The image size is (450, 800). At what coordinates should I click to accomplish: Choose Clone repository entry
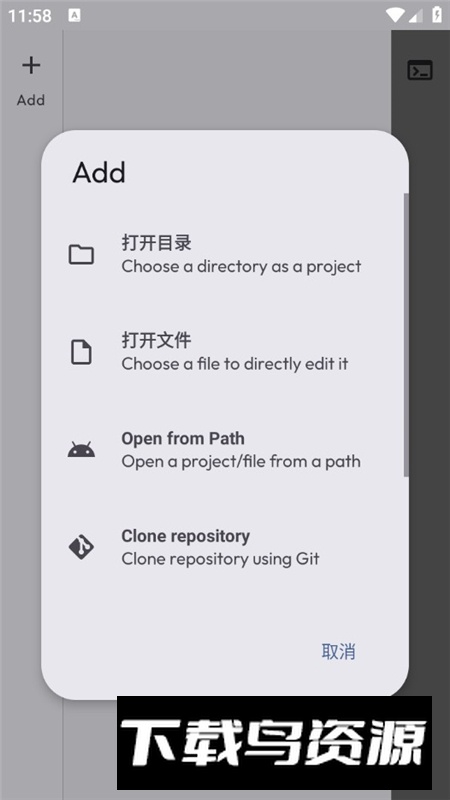tap(224, 547)
